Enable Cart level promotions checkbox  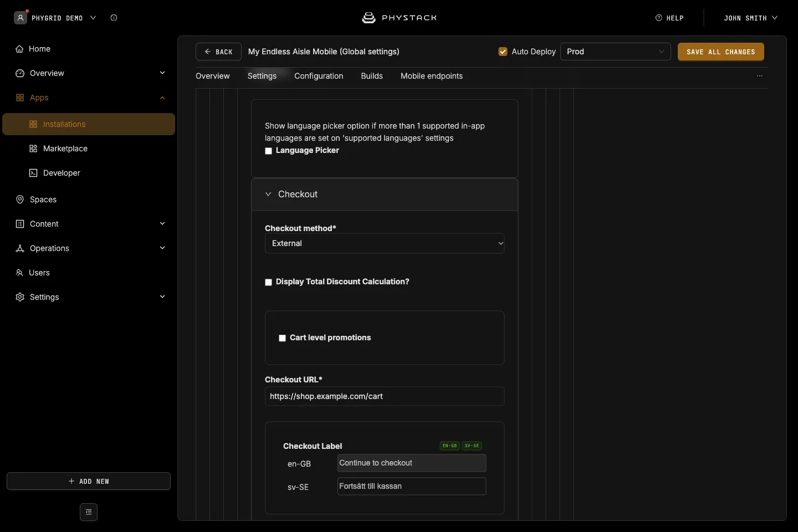tap(283, 338)
